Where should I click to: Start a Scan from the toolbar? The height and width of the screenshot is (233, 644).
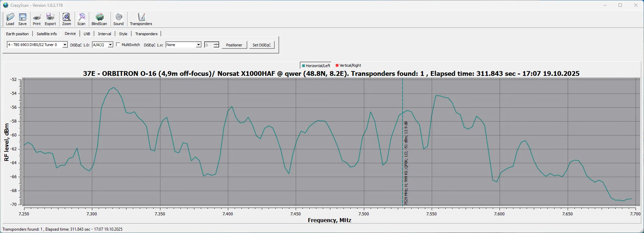(81, 19)
